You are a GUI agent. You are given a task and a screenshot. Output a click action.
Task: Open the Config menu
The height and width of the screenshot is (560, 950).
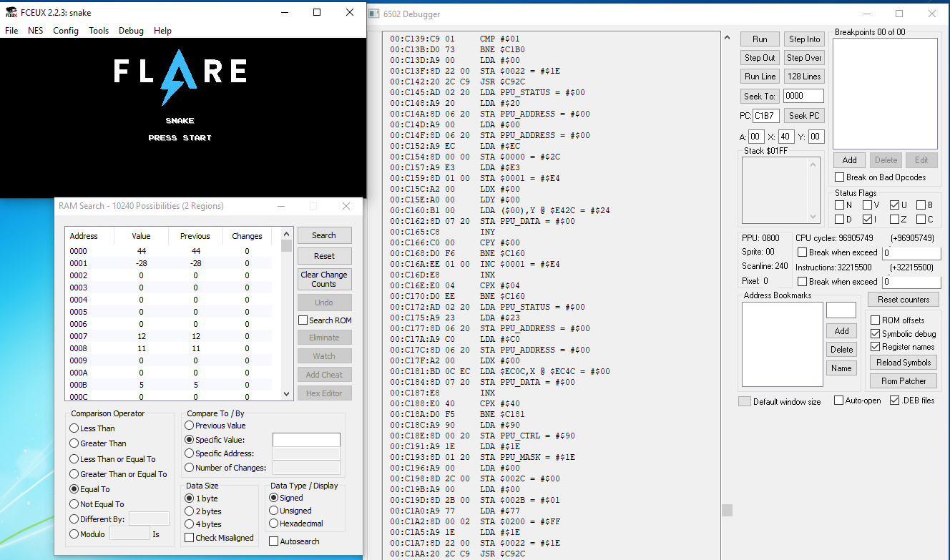66,31
